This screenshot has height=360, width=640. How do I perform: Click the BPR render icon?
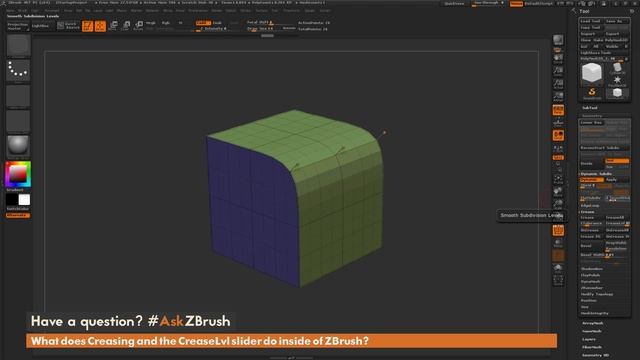pyautogui.click(x=558, y=40)
